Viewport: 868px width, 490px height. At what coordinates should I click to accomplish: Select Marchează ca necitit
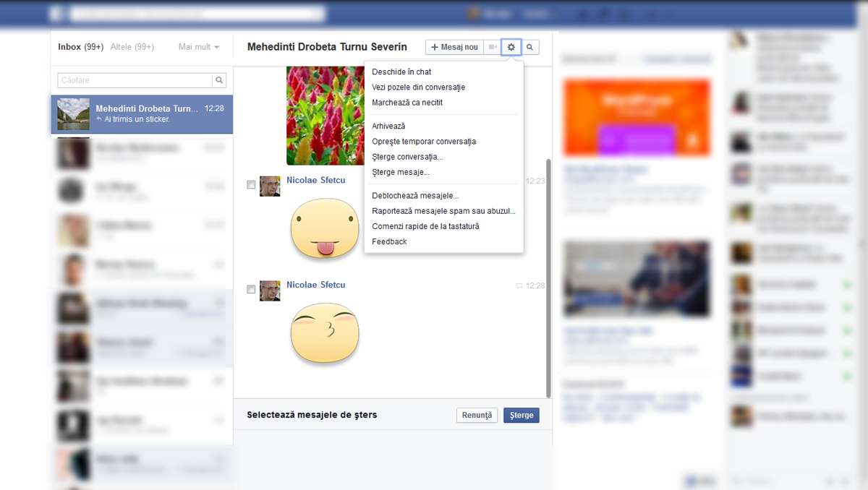pyautogui.click(x=407, y=103)
